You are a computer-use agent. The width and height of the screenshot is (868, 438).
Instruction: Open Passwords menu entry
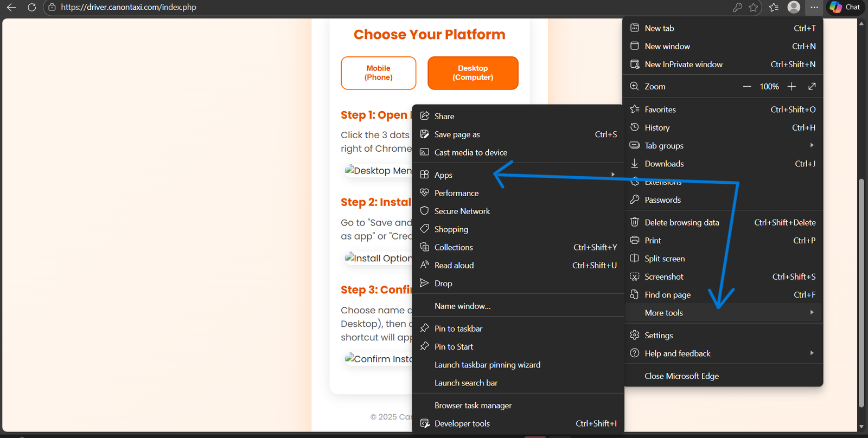pos(723,200)
